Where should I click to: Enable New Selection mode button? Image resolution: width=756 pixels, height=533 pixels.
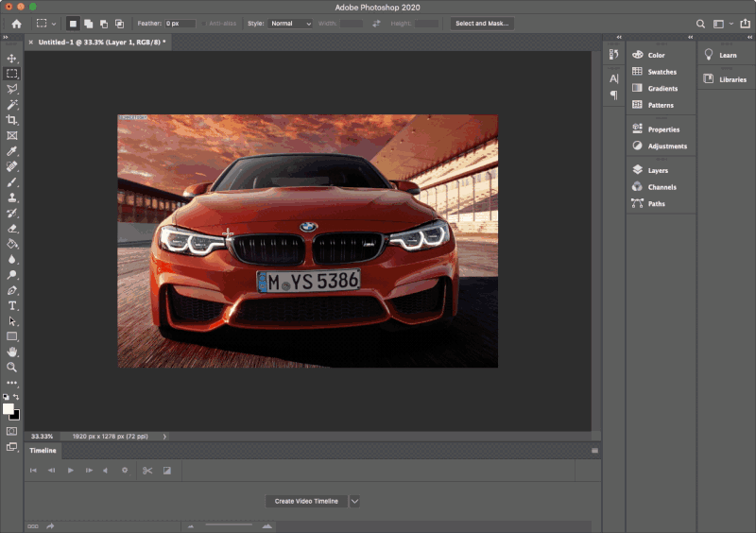tap(73, 23)
